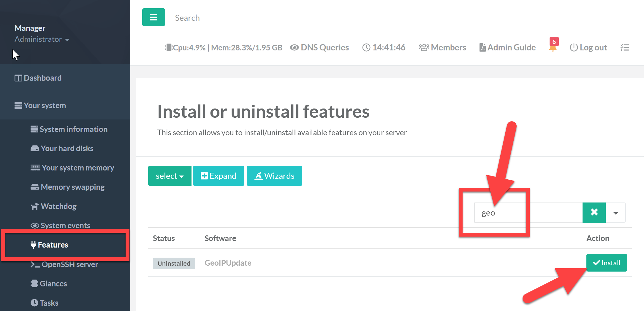Expand the features list with Expand
644x311 pixels.
(219, 176)
